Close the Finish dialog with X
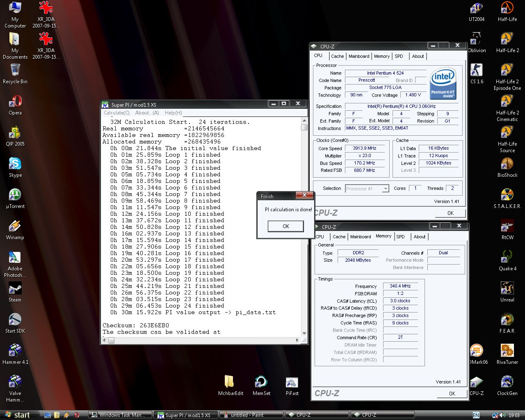Image resolution: width=525 pixels, height=420 pixels. (x=304, y=195)
